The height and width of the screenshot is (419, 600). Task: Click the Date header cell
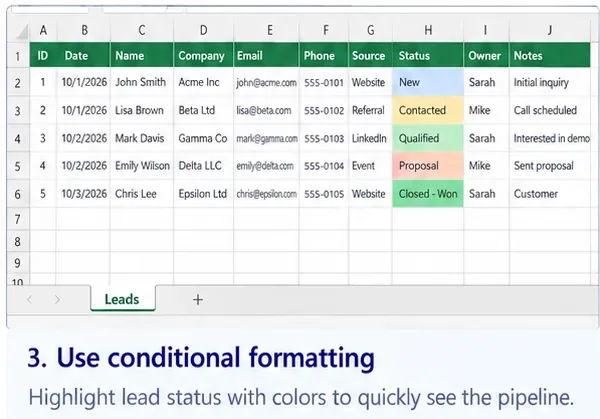coord(83,55)
